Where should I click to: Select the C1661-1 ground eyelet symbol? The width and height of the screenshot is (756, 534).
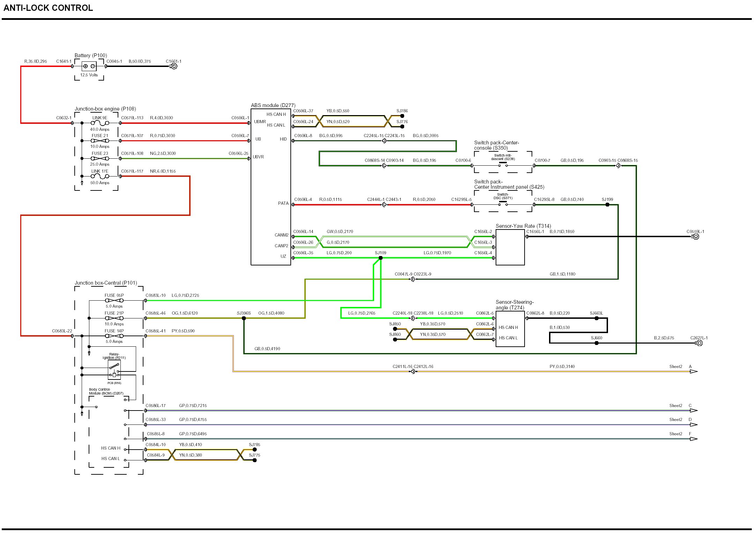pos(173,66)
